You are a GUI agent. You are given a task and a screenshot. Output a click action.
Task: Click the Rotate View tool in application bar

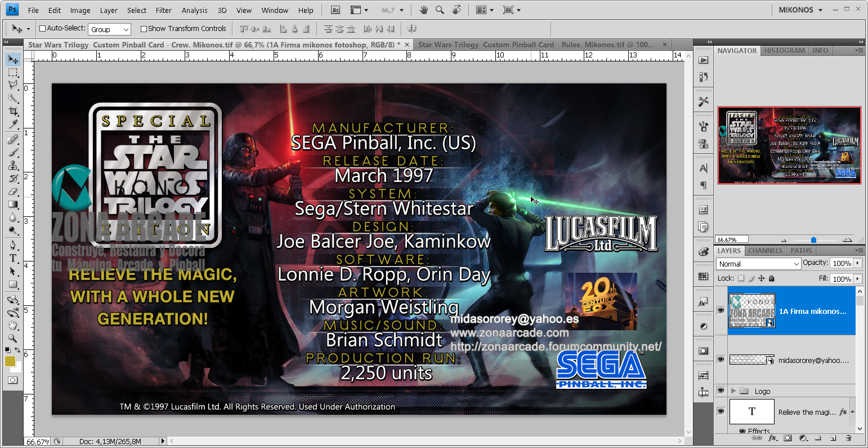(456, 10)
